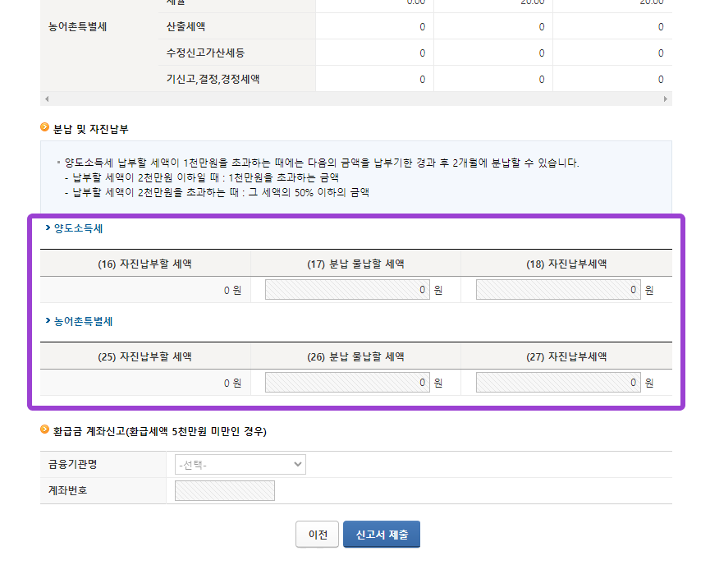Screen dimensions: 710x588
Task: Submit the form via 신고서 제출
Action: tap(381, 535)
